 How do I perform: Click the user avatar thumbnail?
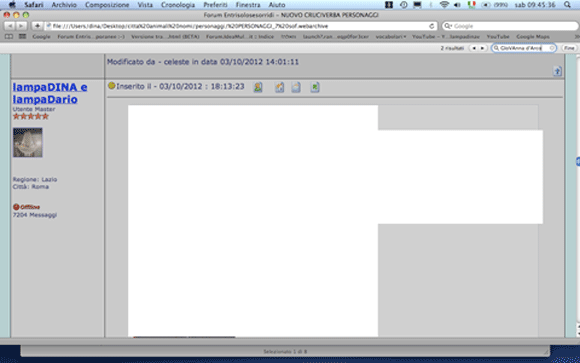click(x=28, y=142)
